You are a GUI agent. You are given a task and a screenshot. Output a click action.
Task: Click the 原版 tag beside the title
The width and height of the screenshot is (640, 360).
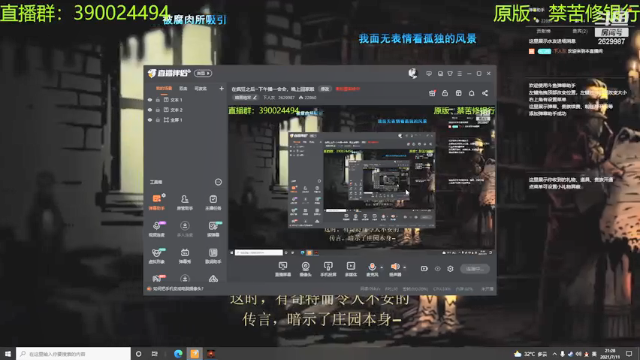click(324, 89)
